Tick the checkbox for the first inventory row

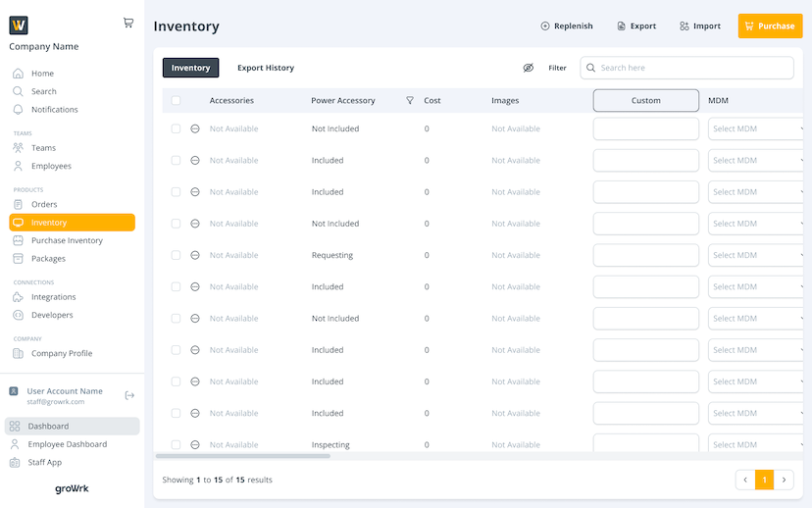coord(176,128)
